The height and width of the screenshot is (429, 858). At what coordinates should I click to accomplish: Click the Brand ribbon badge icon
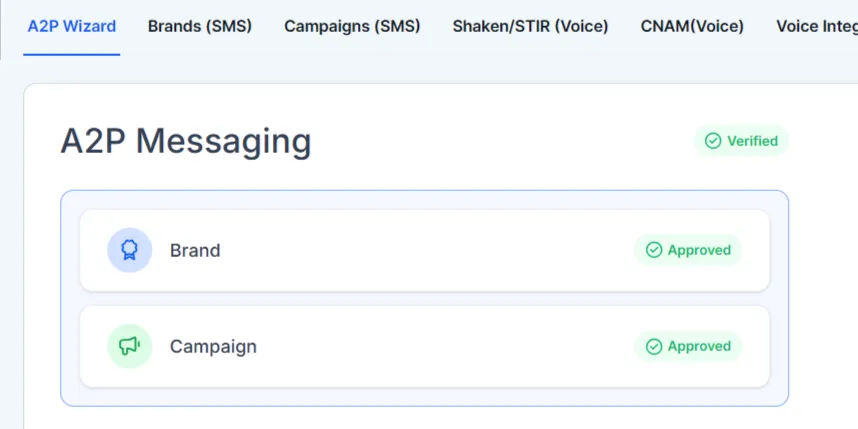129,250
